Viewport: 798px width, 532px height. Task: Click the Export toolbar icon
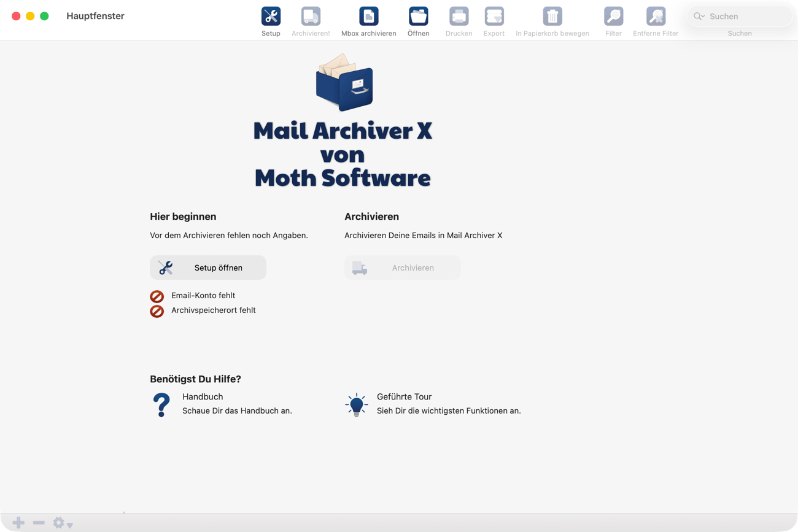coord(494,16)
